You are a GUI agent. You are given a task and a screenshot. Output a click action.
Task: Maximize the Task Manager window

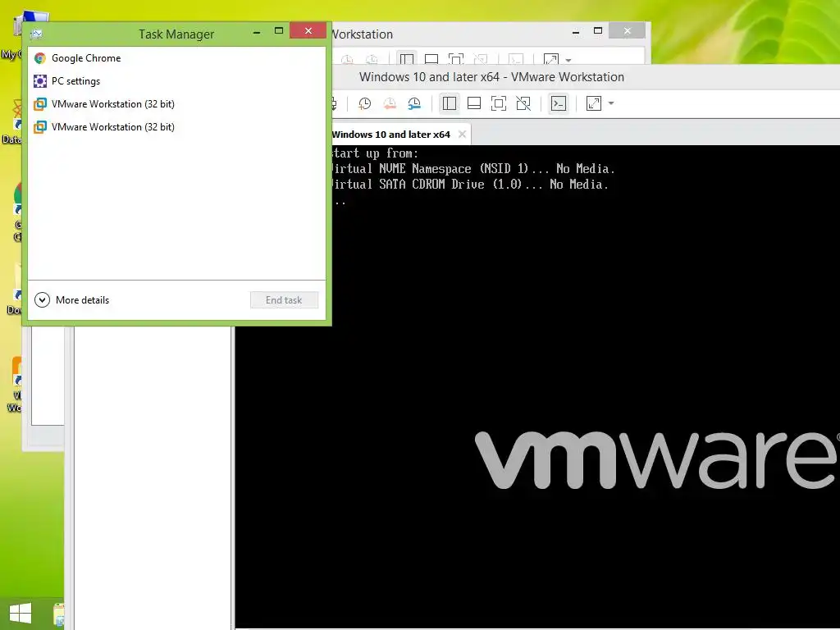[x=279, y=31]
